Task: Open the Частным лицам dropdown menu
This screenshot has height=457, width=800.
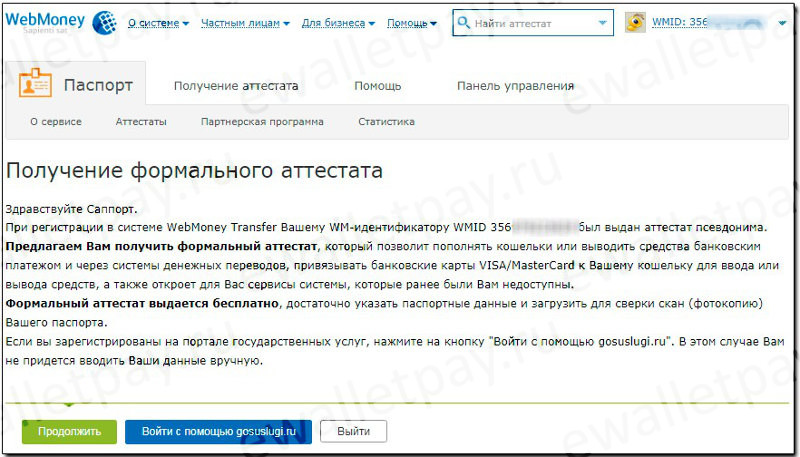Action: pyautogui.click(x=245, y=23)
